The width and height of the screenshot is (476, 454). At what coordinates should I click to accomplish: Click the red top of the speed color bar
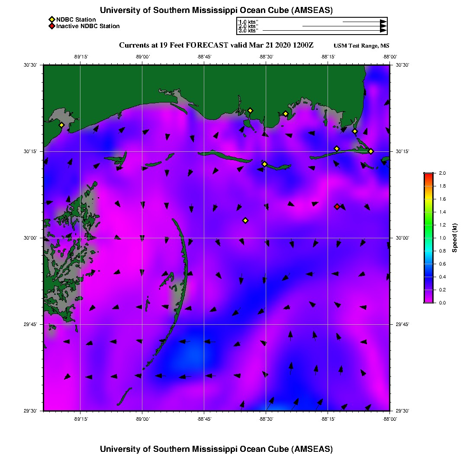428,175
